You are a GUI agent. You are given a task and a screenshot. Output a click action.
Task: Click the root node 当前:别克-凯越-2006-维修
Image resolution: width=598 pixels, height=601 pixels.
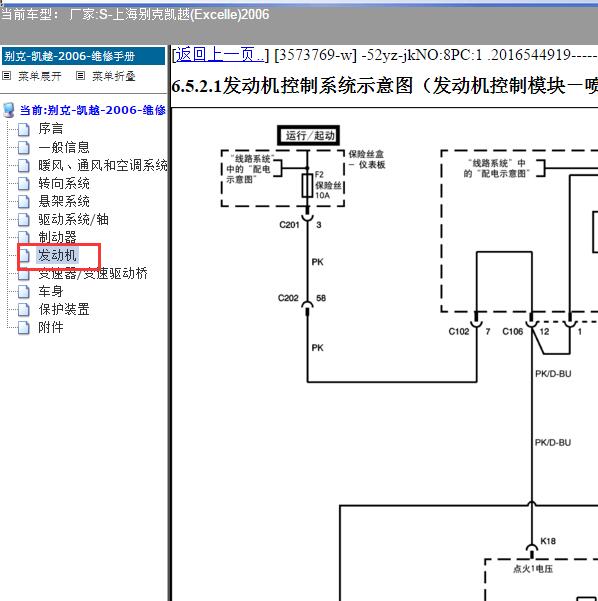[92, 110]
